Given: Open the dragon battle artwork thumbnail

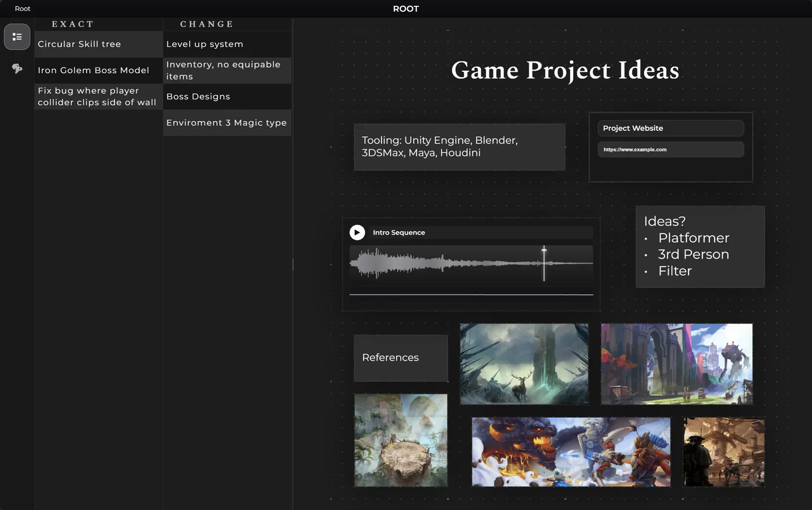Looking at the screenshot, I should point(571,452).
